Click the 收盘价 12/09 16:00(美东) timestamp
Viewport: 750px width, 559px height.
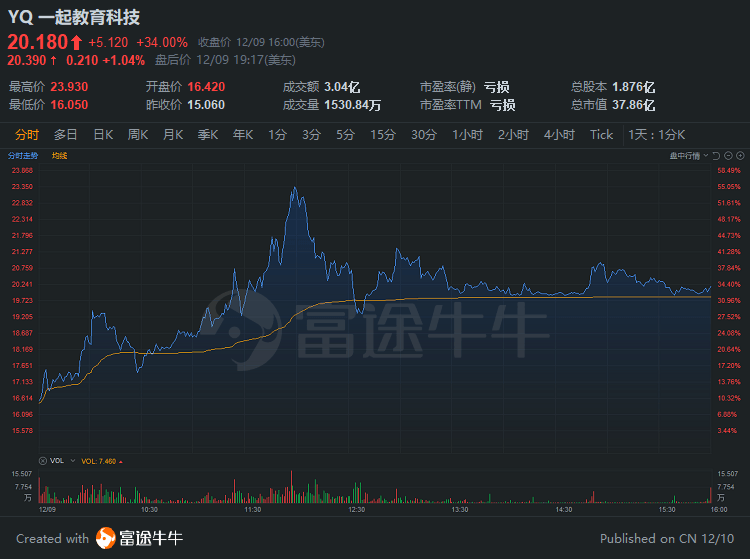coord(261,43)
